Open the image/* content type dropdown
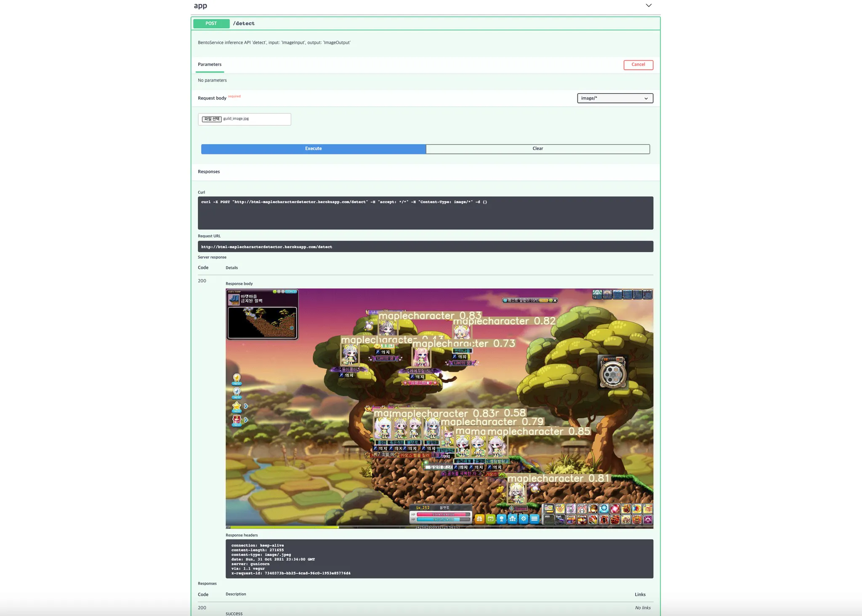Image resolution: width=862 pixels, height=616 pixels. pyautogui.click(x=615, y=98)
